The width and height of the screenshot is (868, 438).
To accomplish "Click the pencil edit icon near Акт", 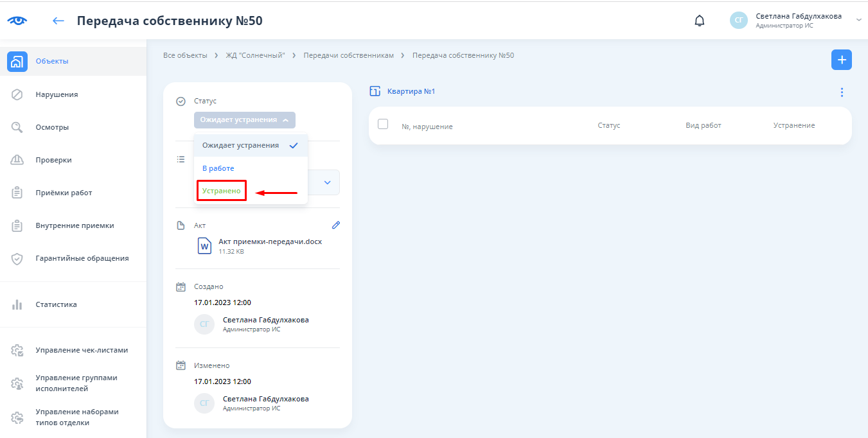I will tap(335, 225).
